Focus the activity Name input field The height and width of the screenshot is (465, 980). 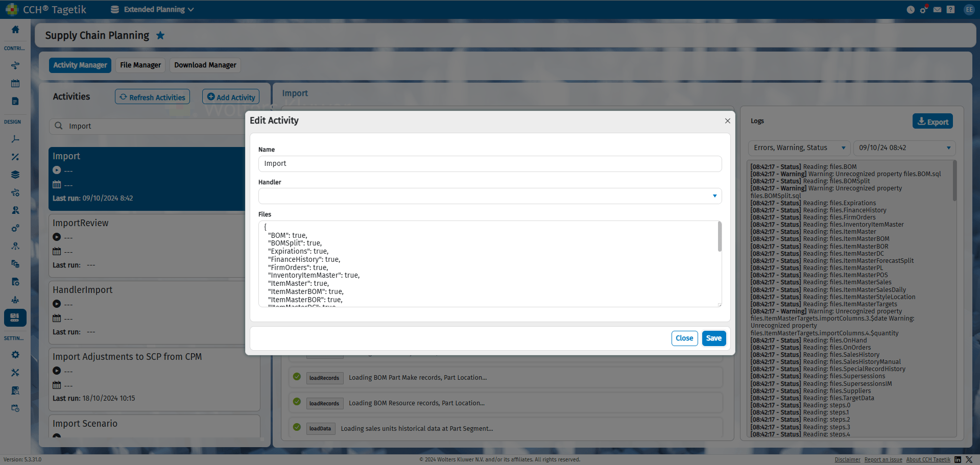490,164
